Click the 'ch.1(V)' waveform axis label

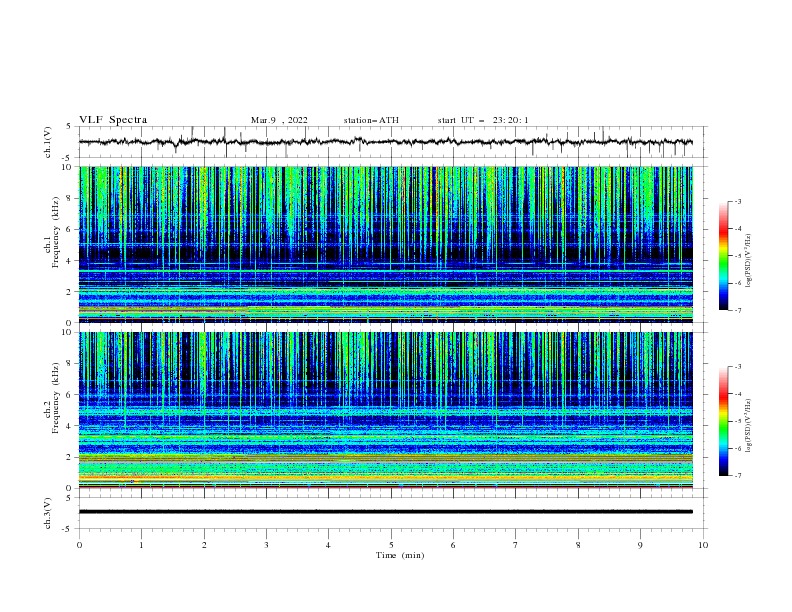[x=48, y=142]
